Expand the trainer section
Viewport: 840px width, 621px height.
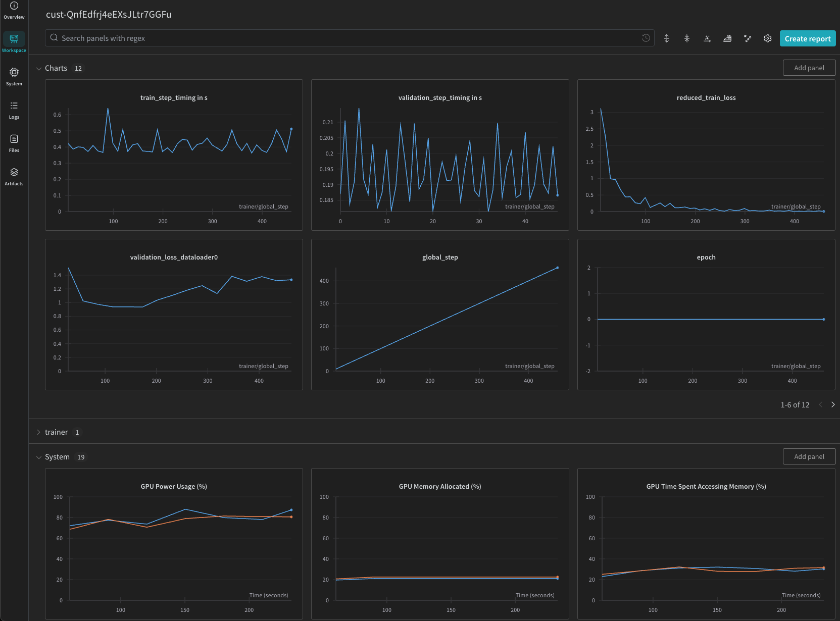pos(39,433)
